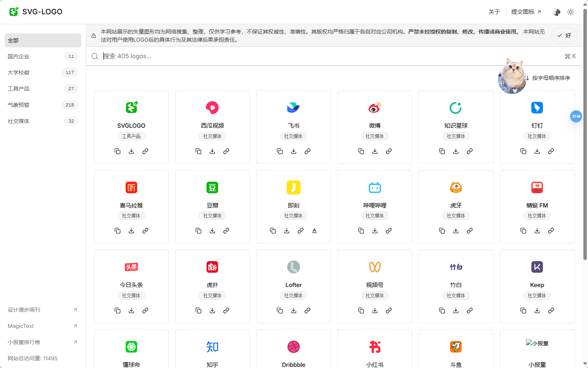588x368 pixels.
Task: Click the 哔哩哔哩 logo thumbnail
Action: tap(375, 187)
